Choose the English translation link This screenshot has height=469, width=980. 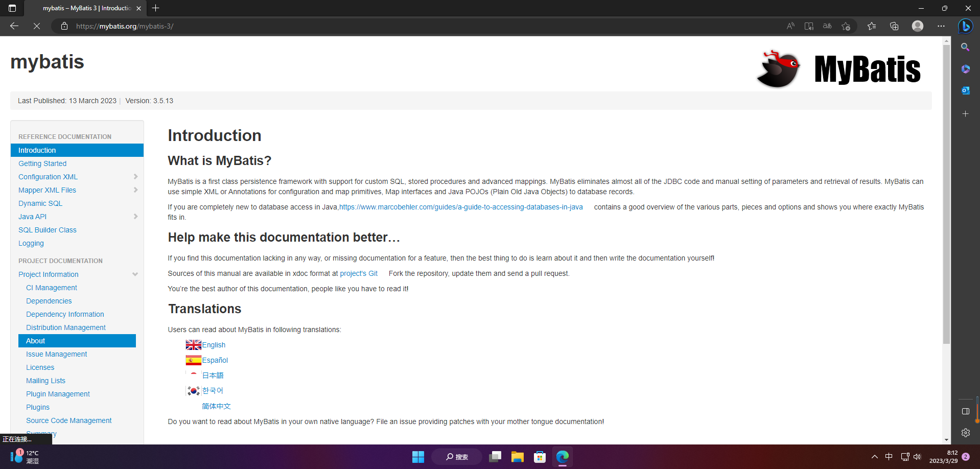point(214,345)
